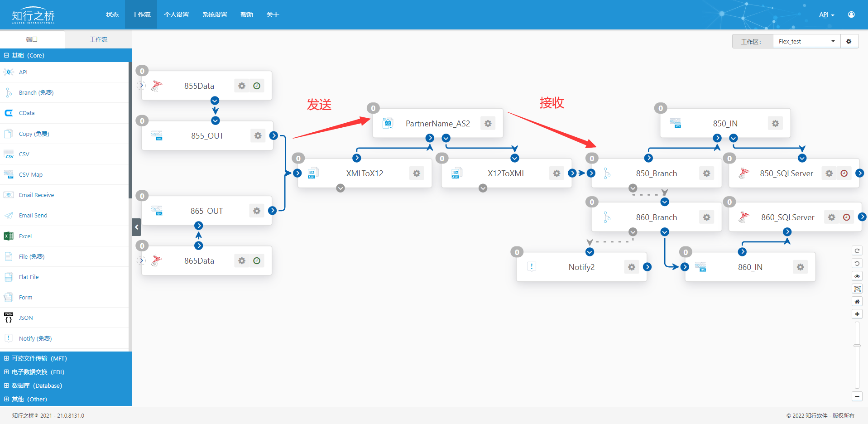Open settings gear on X12ToXML connector
868x424 pixels.
(x=556, y=173)
